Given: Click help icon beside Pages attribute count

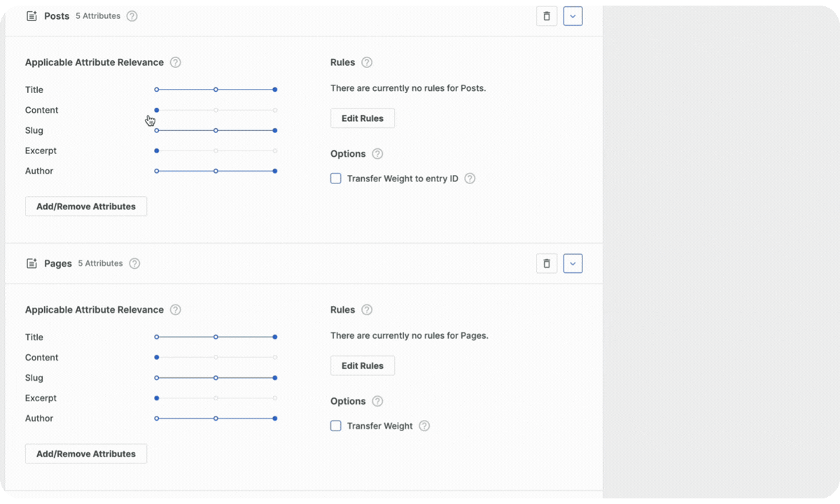Looking at the screenshot, I should [134, 263].
